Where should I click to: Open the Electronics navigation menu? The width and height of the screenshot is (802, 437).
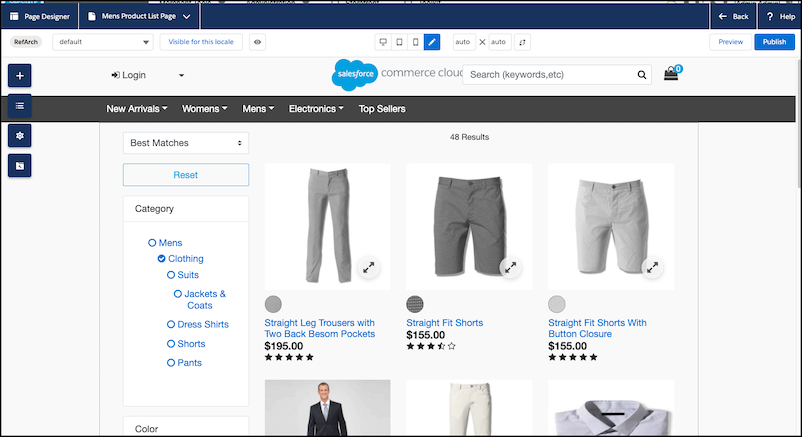316,109
